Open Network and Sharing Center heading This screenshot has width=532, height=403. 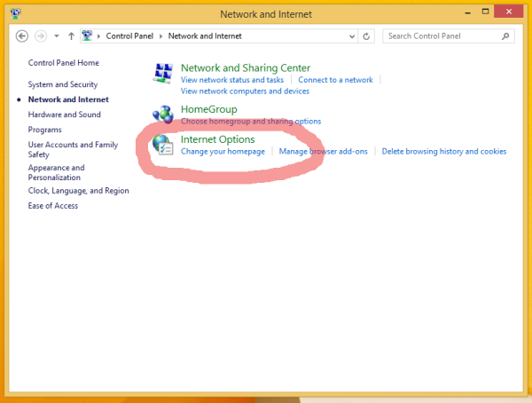click(x=246, y=68)
